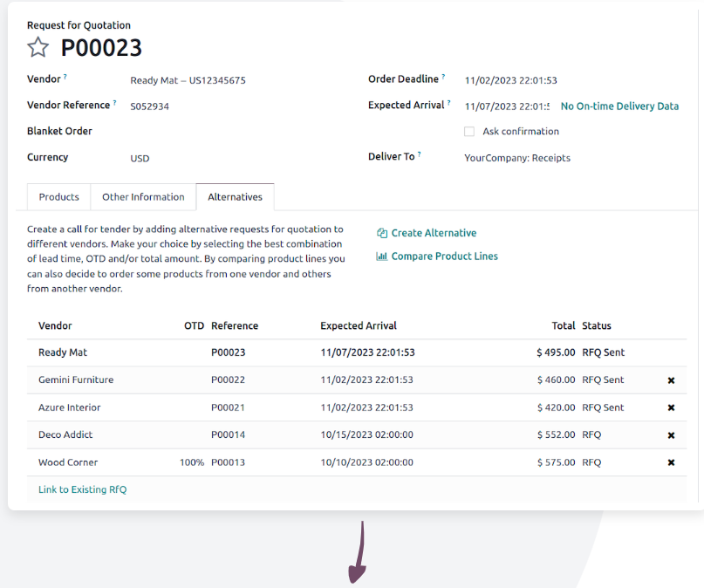Star the P00023 request as favorite
This screenshot has height=588, width=704.
coord(38,48)
